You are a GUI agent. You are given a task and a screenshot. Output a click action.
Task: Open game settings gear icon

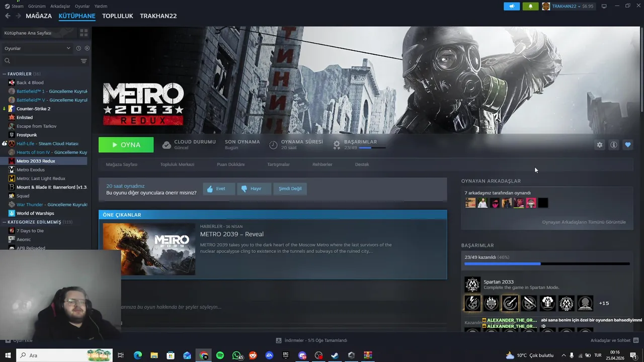point(599,145)
